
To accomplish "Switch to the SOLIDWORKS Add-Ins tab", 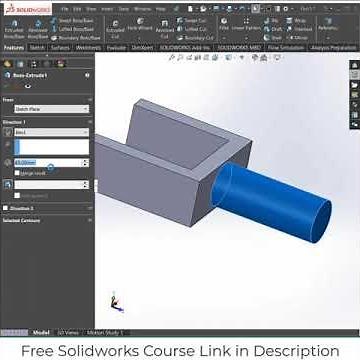I will [x=184, y=48].
